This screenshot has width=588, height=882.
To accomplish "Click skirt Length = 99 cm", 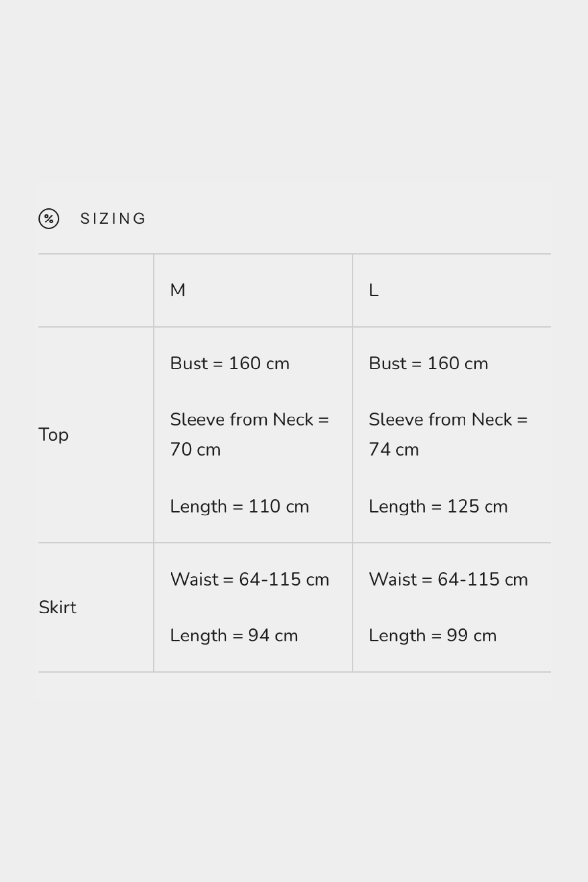I will point(433,636).
